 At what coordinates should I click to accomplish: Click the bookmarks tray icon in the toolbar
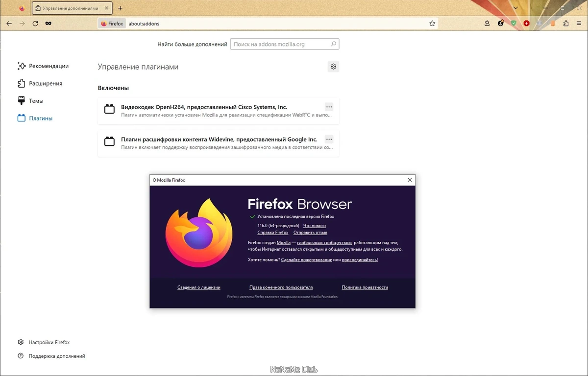[x=487, y=23]
